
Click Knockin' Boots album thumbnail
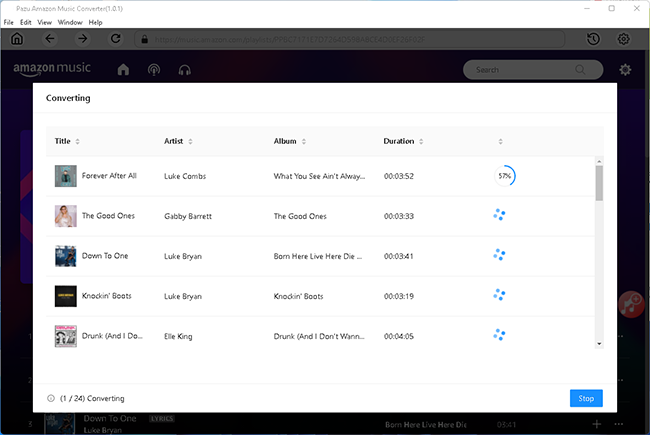[65, 296]
